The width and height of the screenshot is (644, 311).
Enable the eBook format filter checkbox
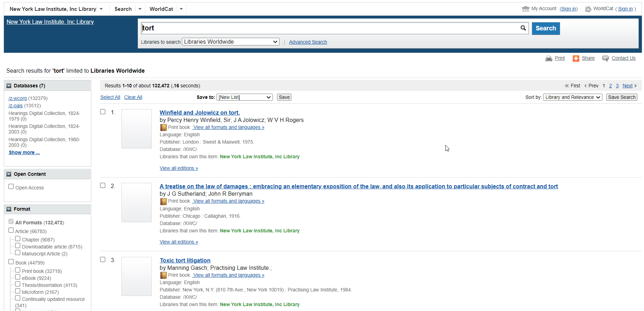[x=18, y=277]
